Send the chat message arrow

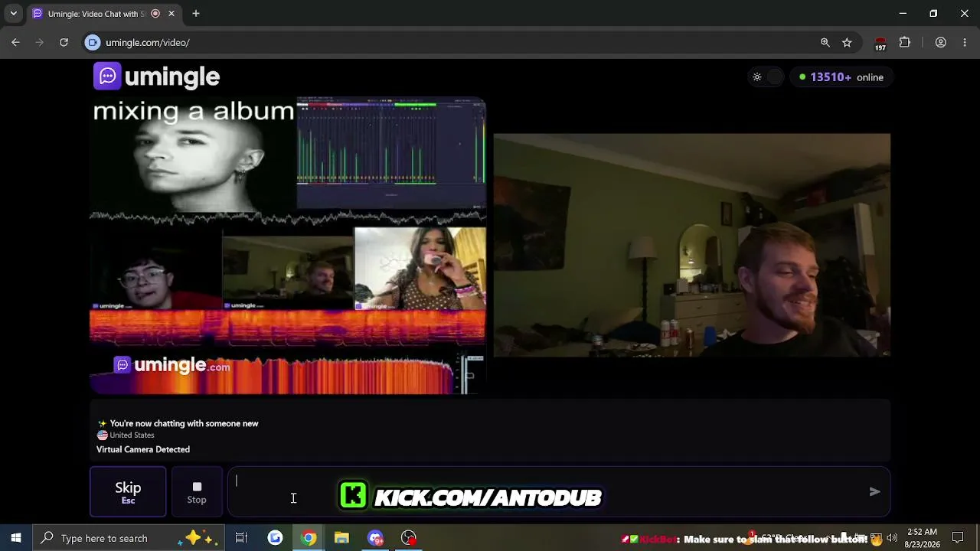coord(874,492)
